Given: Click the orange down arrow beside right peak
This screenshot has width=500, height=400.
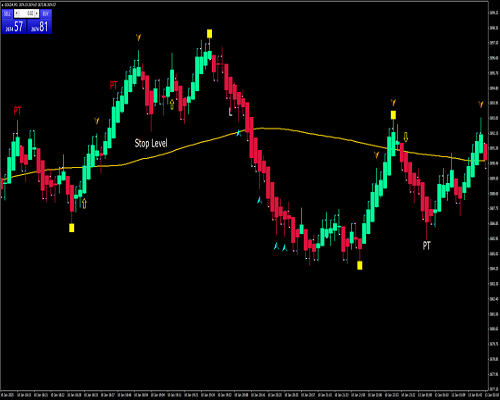Looking at the screenshot, I should tap(406, 137).
